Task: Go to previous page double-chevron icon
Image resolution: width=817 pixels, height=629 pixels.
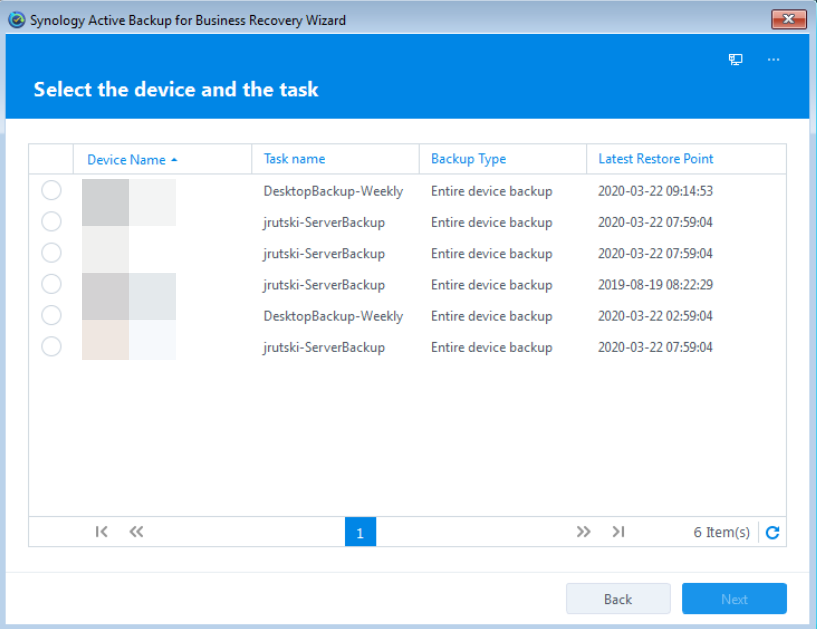Action: click(136, 532)
